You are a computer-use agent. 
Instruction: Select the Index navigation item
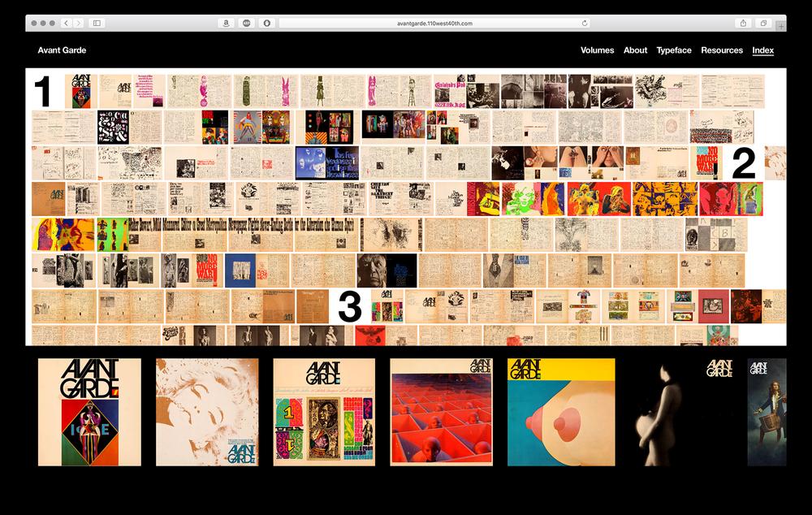pyautogui.click(x=762, y=50)
